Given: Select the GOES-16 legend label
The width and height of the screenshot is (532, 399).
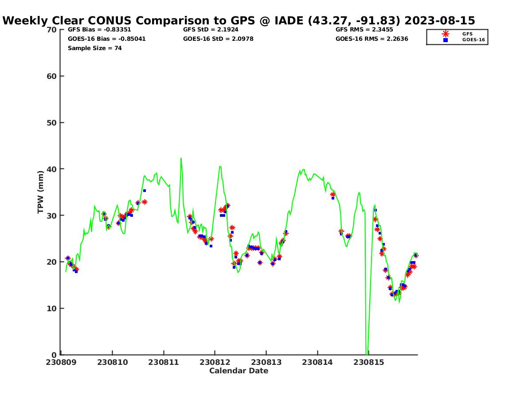Looking at the screenshot, I should click(x=474, y=40).
